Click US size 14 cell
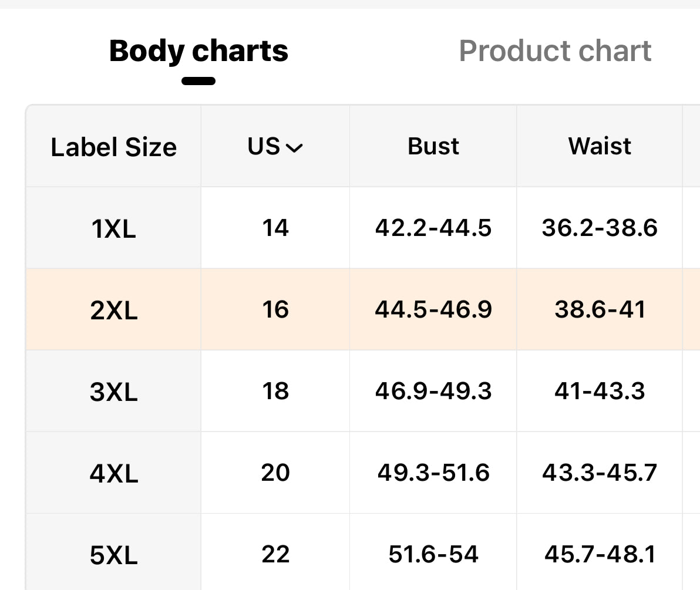 coord(275,228)
